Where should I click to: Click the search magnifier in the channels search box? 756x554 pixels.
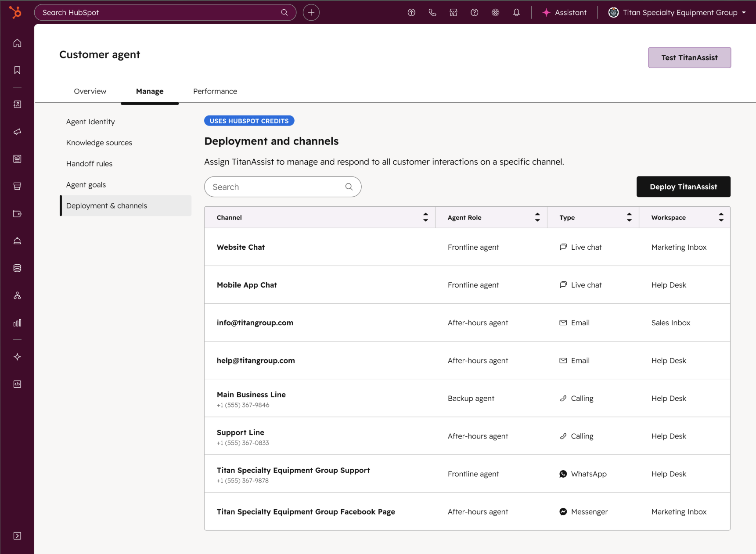(x=349, y=187)
